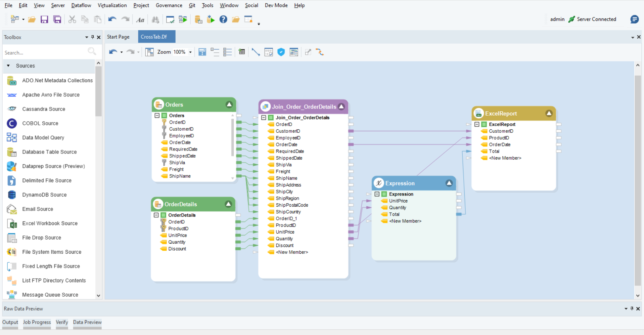
Task: Collapse the Sources category in Toolbox
Action: [x=8, y=66]
